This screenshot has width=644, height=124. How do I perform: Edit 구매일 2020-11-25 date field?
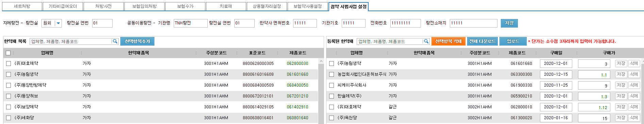click(x=556, y=85)
